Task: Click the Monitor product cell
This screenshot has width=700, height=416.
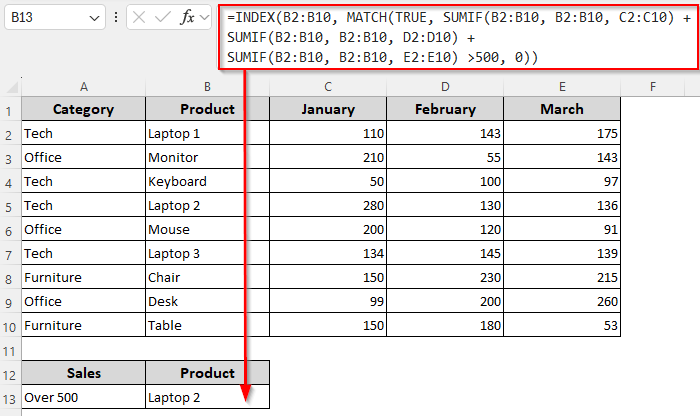Action: [207, 157]
